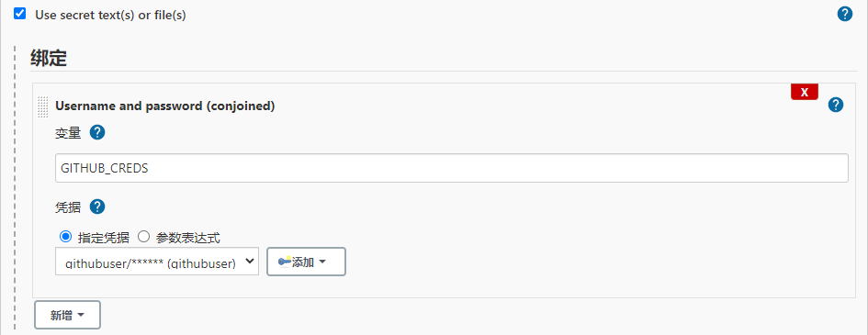
Task: Select the 参数表达式 radio button
Action: tap(143, 237)
